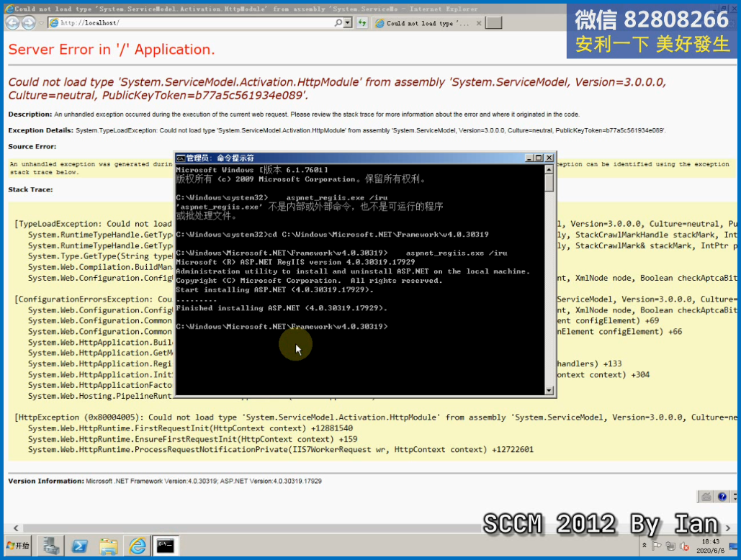741x560 pixels.
Task: Click the IE horizontal scrollbar thumb
Action: point(253,528)
